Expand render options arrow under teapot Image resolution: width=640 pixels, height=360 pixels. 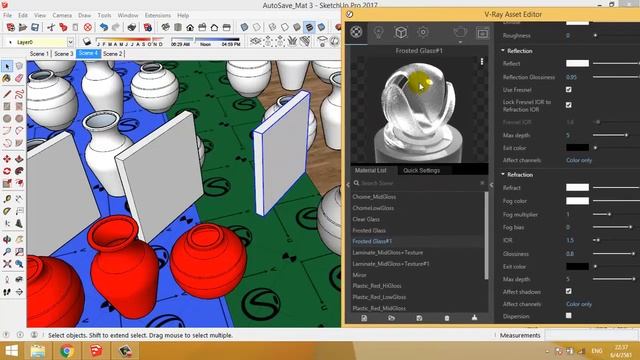460,42
